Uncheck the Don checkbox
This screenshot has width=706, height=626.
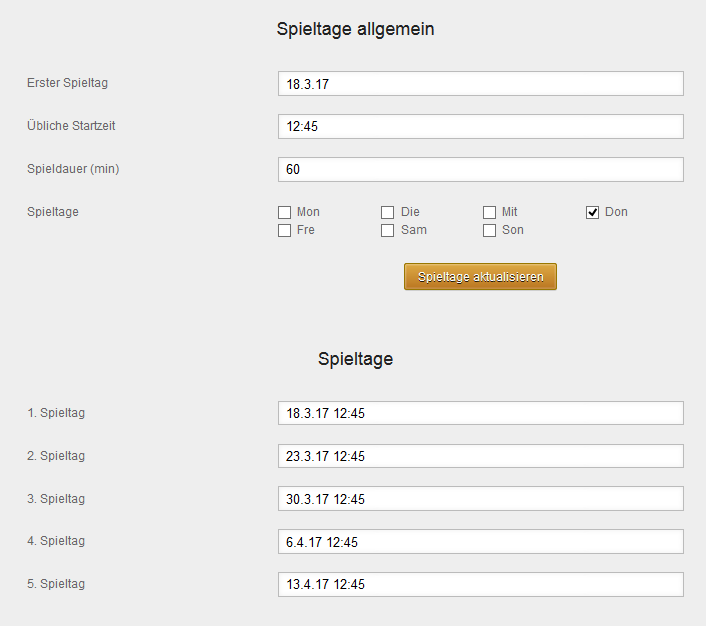pyautogui.click(x=593, y=213)
